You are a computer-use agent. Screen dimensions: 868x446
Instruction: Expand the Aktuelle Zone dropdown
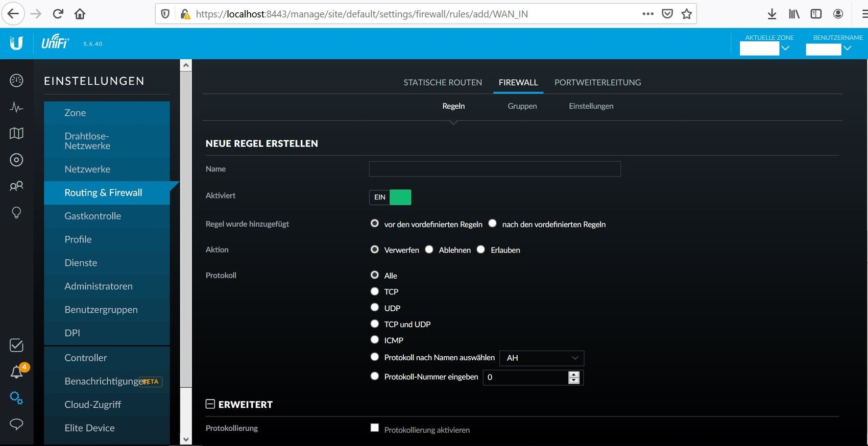pos(765,48)
